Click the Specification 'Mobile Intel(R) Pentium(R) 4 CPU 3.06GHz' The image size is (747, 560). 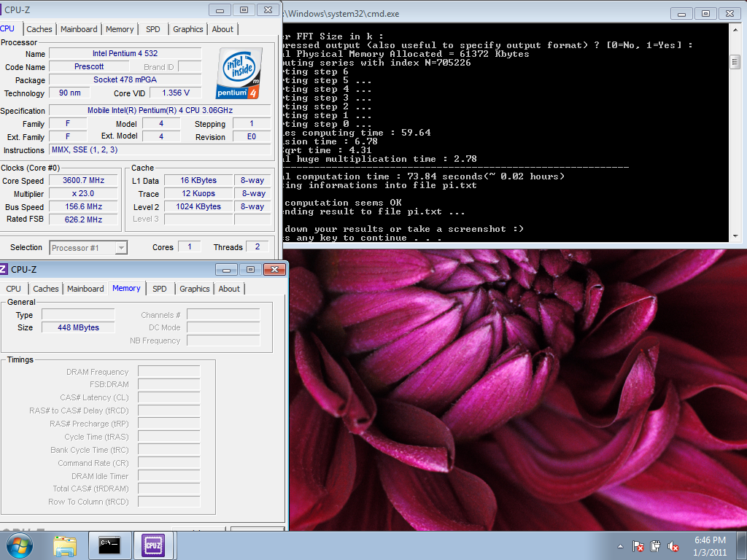[x=160, y=111]
